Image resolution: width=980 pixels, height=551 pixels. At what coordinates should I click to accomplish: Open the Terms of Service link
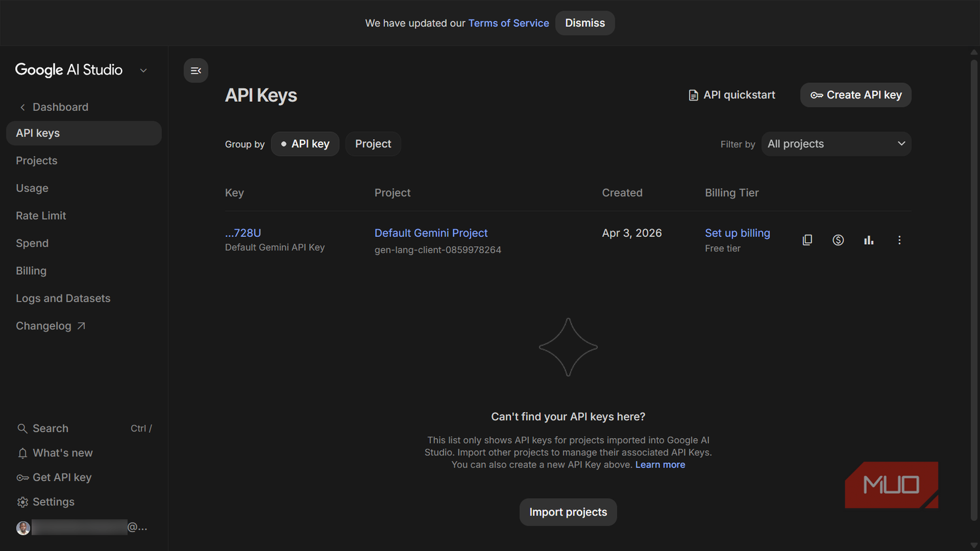(508, 23)
